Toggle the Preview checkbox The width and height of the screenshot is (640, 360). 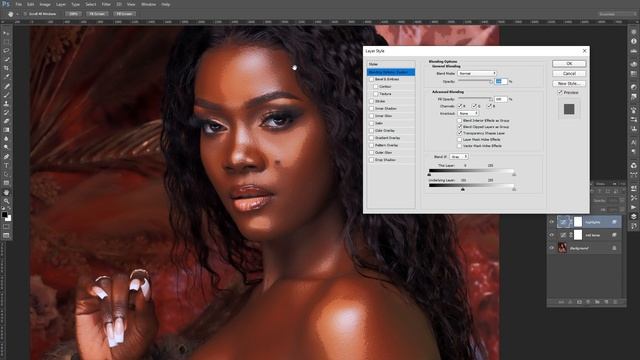point(560,93)
